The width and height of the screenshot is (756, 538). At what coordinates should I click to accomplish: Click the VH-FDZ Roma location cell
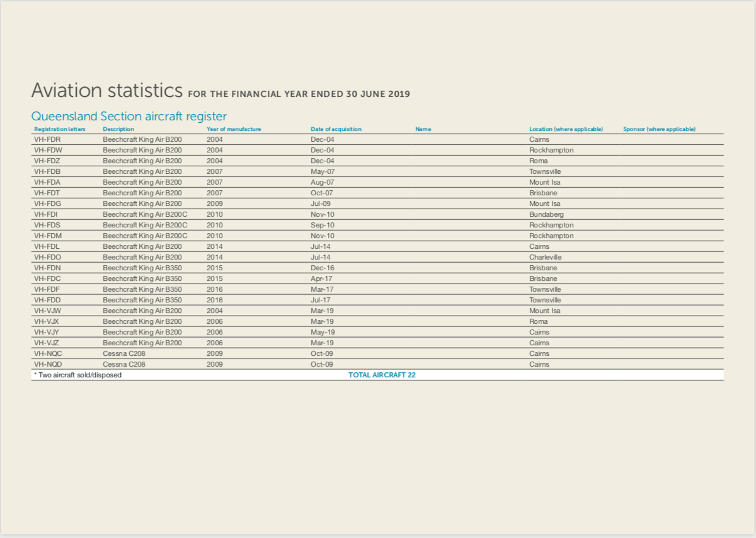point(538,161)
